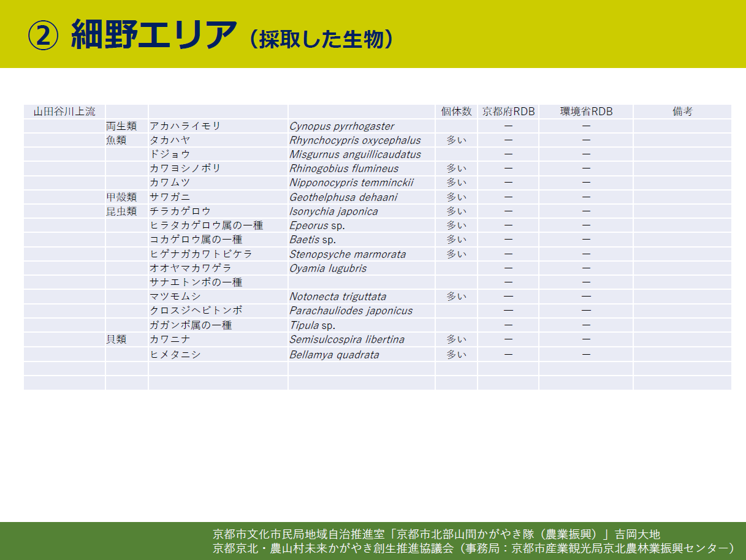
Task: Select the 魚類 category cell
Action: 116,140
